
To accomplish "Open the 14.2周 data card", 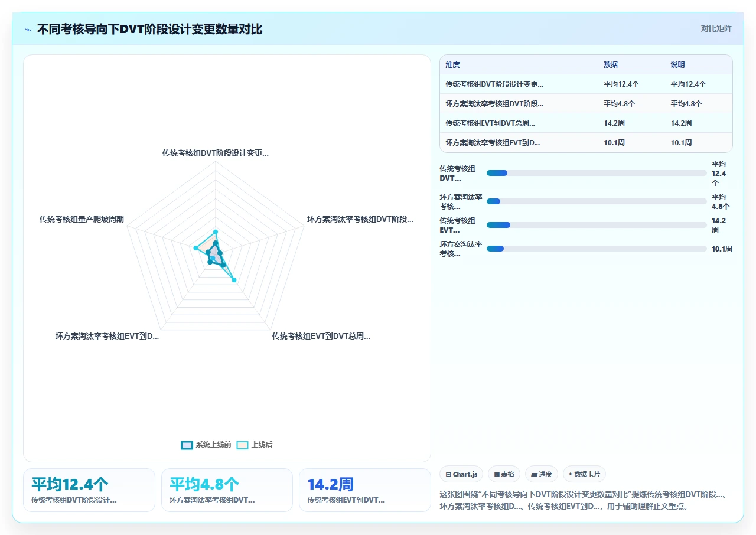I will (x=365, y=490).
